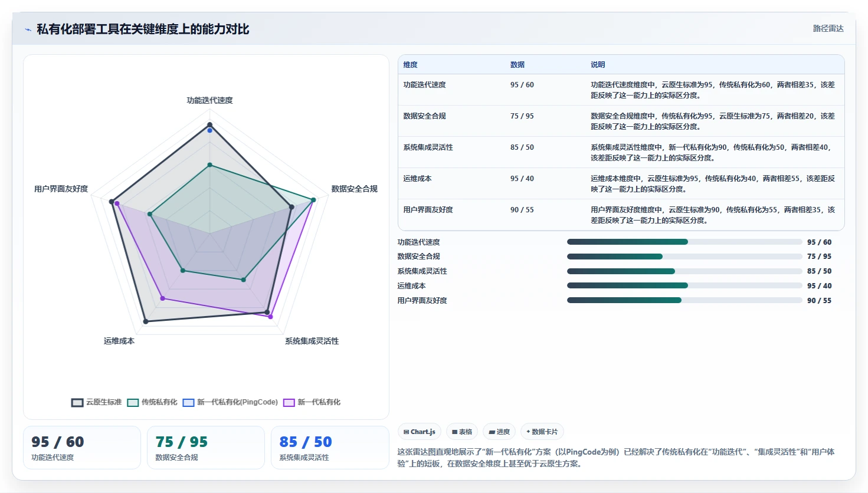Viewport: 868px width, 493px height.
Task: Click the 数据安全合规 axis label on the radar chart
Action: (354, 189)
